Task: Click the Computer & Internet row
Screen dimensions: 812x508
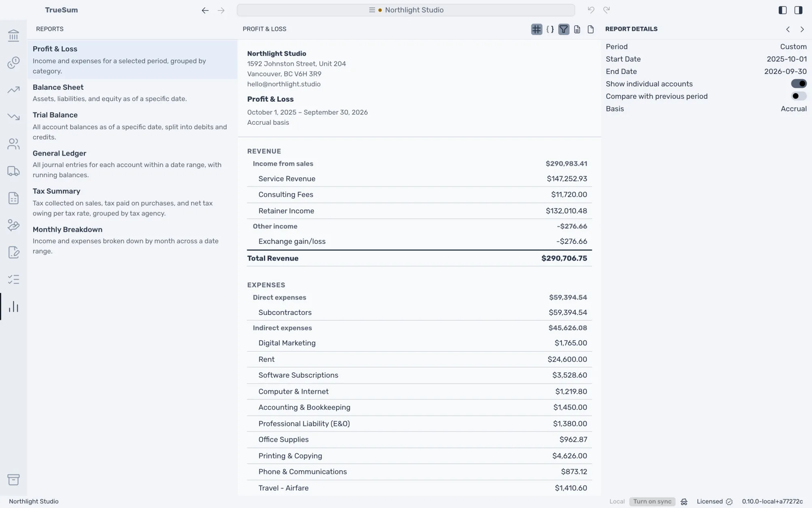Action: click(x=419, y=391)
